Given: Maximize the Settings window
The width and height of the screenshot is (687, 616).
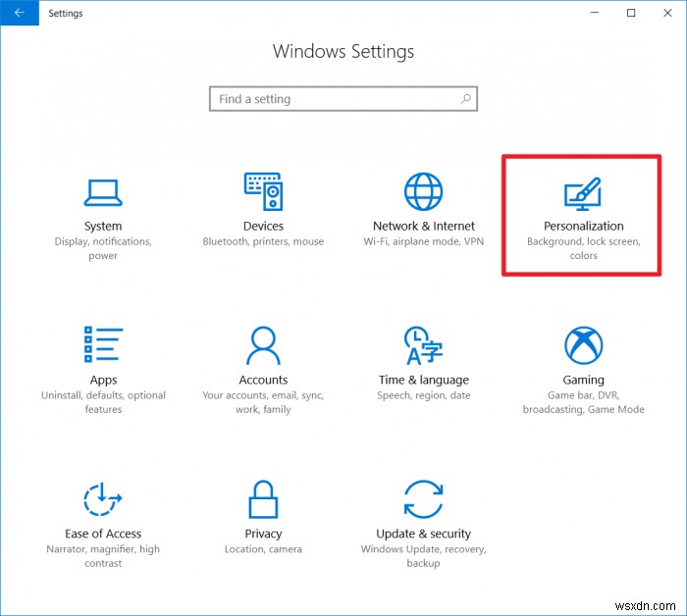Looking at the screenshot, I should pos(631,13).
